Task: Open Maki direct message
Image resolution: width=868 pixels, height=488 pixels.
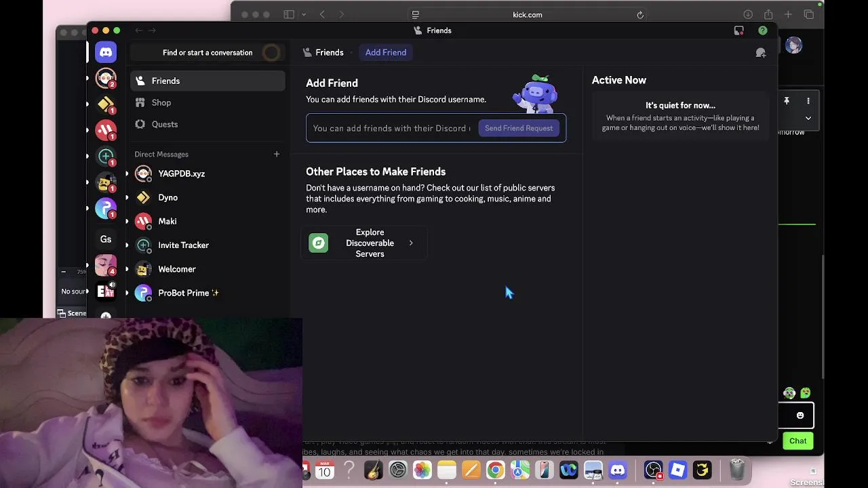Action: [x=208, y=221]
